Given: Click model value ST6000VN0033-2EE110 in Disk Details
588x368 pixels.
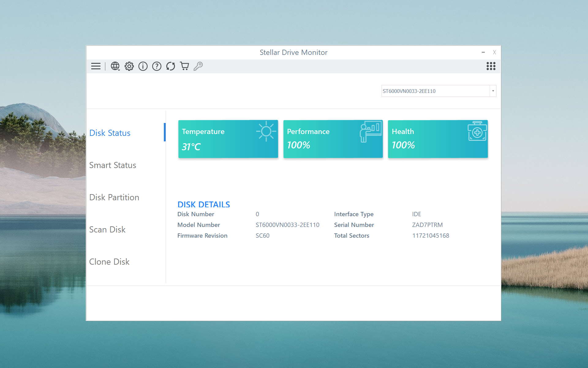Looking at the screenshot, I should pos(288,225).
